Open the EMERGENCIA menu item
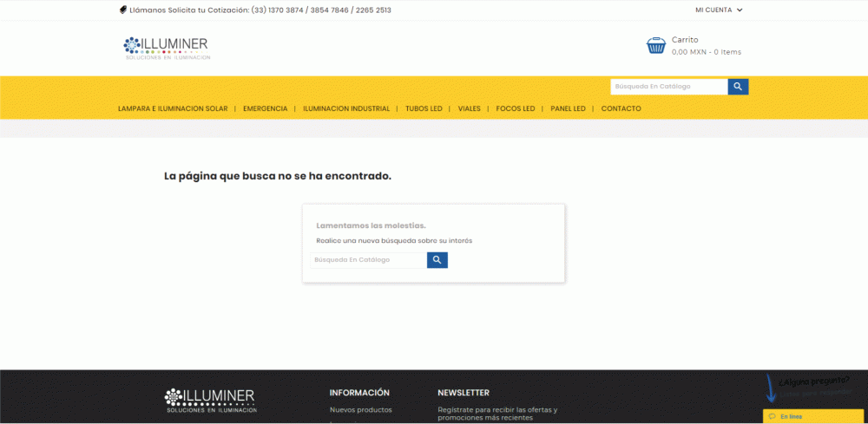Viewport: 868px width, 424px height. pyautogui.click(x=265, y=109)
